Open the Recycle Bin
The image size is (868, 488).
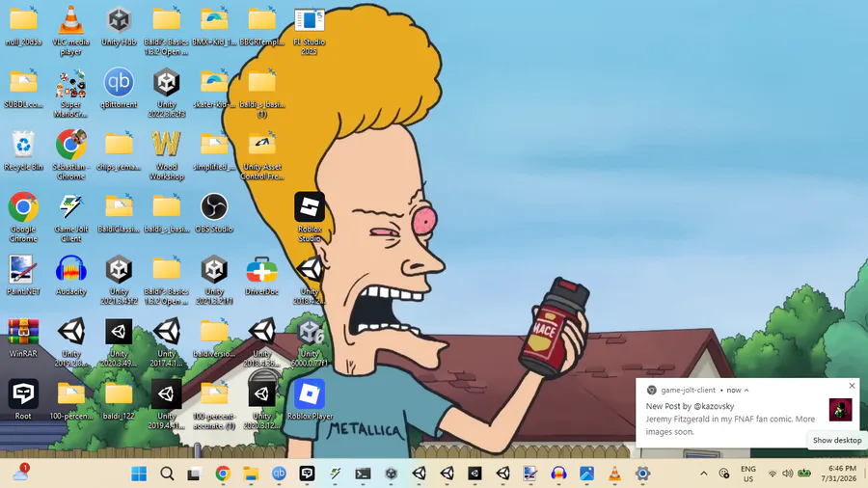23,149
